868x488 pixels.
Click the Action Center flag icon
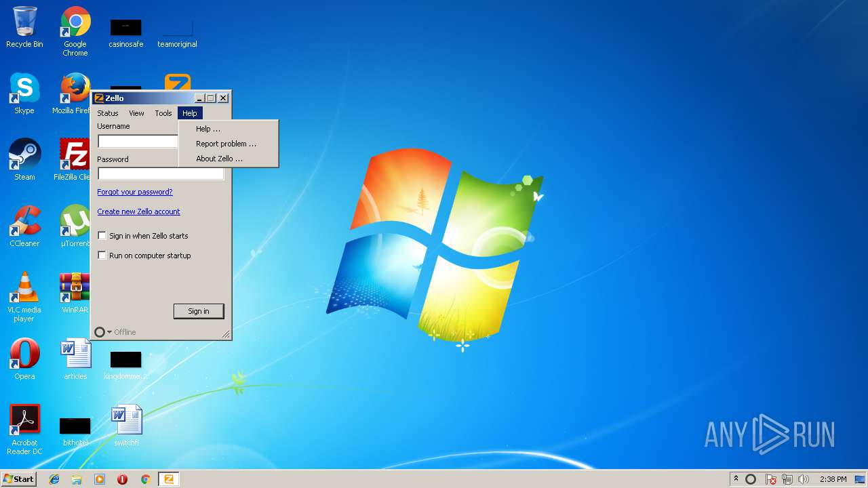(771, 479)
